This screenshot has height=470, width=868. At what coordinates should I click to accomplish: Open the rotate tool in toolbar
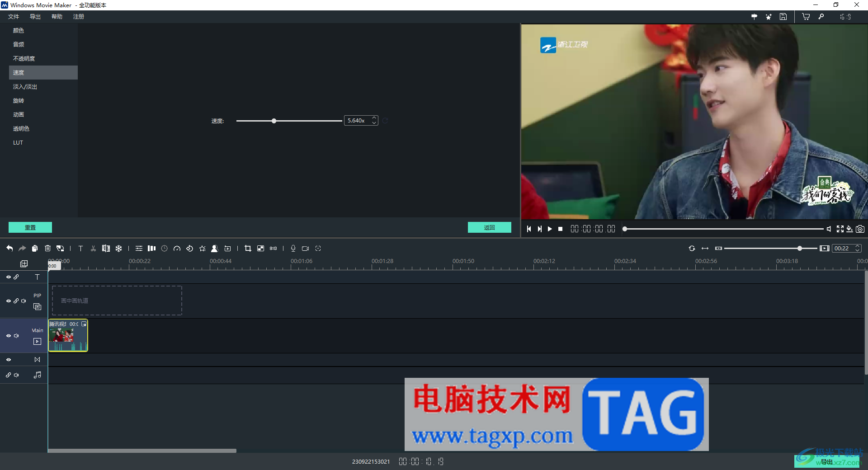(190, 248)
